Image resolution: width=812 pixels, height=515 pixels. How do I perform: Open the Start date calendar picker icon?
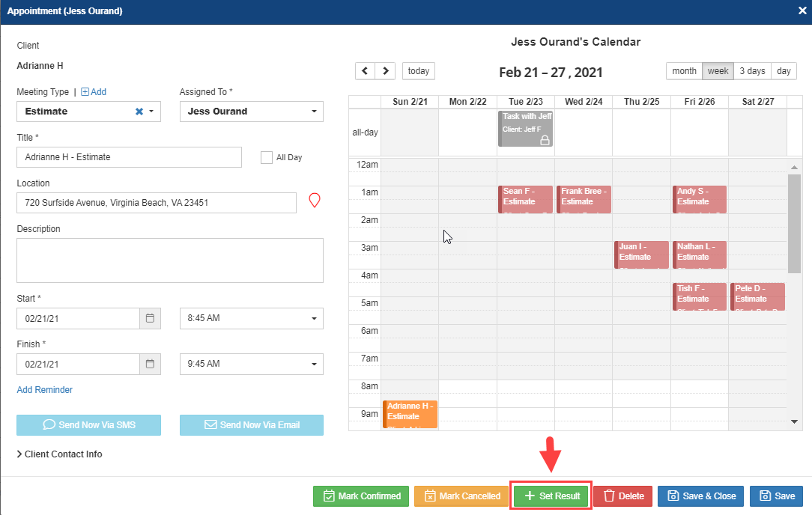tap(150, 318)
